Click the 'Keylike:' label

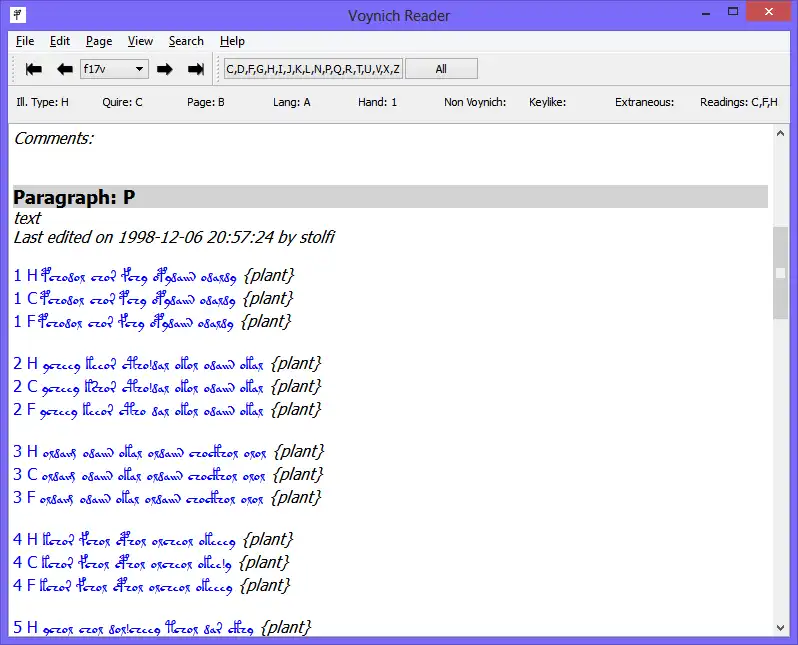[x=547, y=102]
